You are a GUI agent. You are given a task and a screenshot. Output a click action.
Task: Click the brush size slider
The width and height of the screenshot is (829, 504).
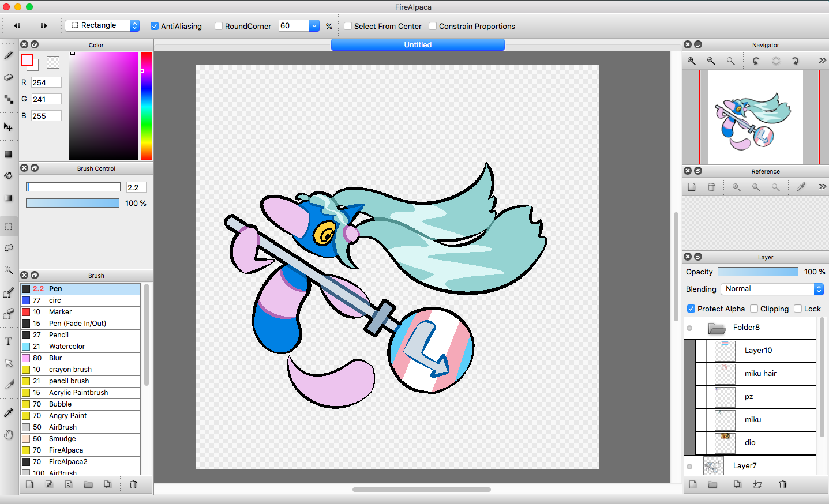(73, 187)
